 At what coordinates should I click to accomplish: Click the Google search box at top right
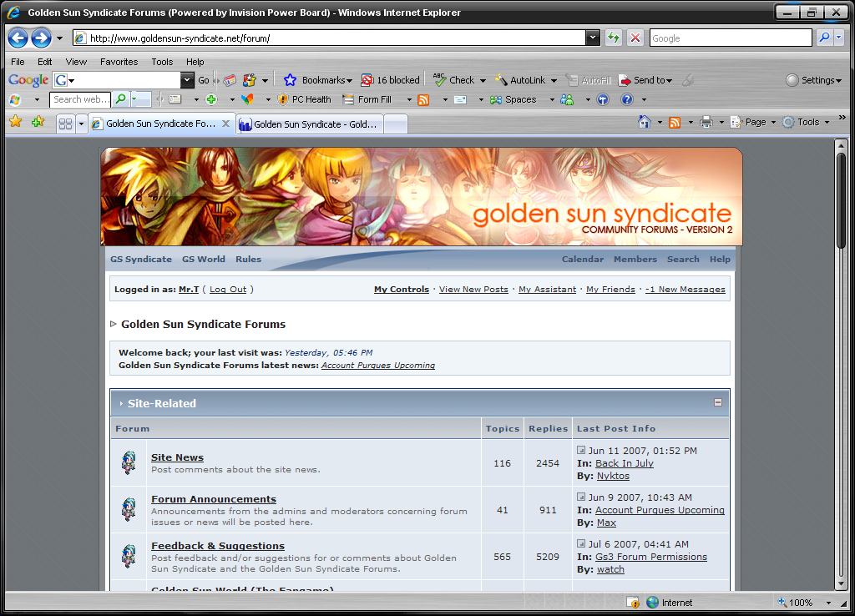[x=731, y=38]
